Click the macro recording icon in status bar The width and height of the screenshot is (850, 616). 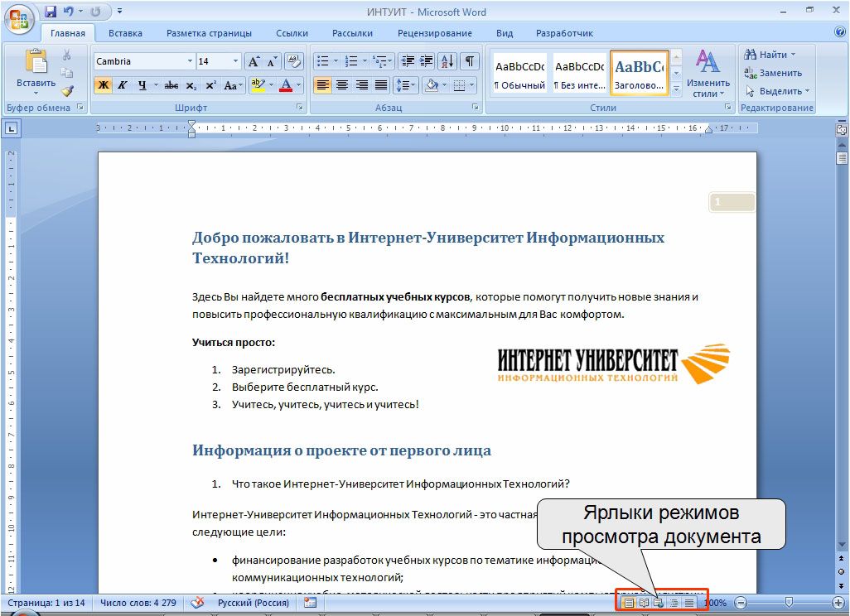point(310,603)
